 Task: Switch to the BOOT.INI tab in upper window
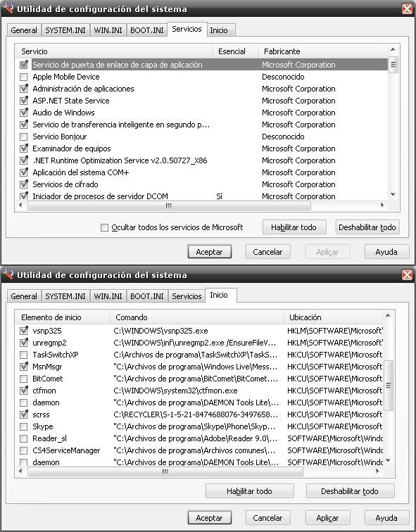coord(147,30)
